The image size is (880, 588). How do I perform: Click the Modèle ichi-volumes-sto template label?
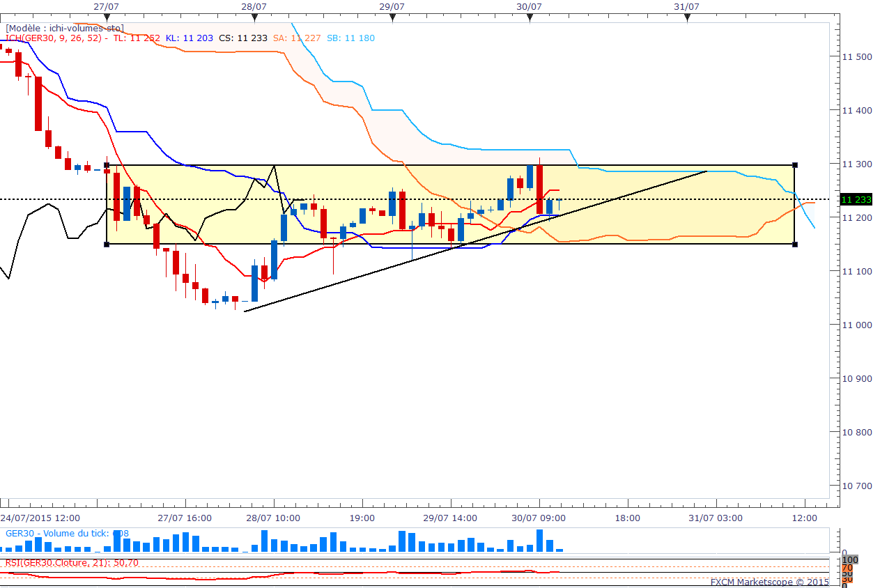coord(64,28)
